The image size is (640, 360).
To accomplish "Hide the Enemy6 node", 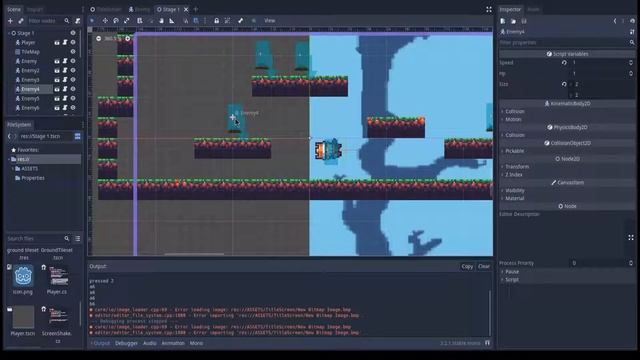I will point(73,108).
